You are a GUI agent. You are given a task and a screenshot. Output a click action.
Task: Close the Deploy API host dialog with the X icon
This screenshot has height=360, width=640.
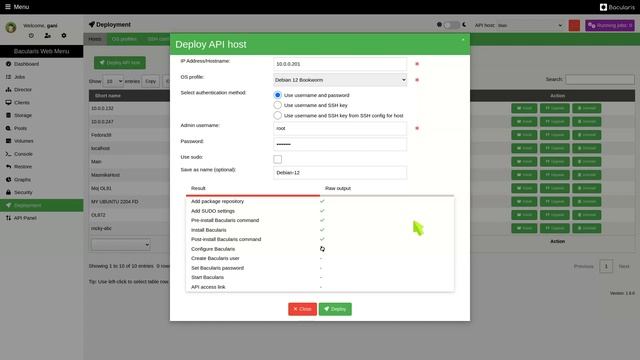pyautogui.click(x=463, y=40)
